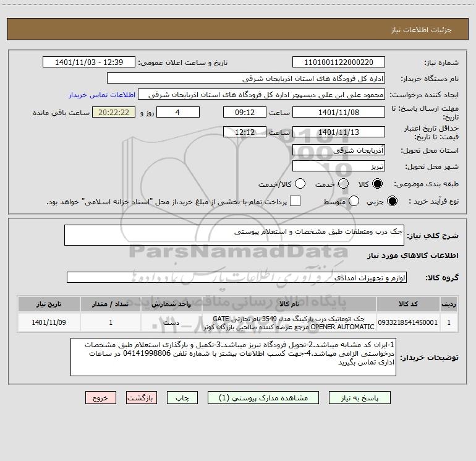Image resolution: width=476 pixels, height=461 pixels.
Task: Click the goods group field لوازم و تجهیزات امدادی
Action: (x=237, y=277)
